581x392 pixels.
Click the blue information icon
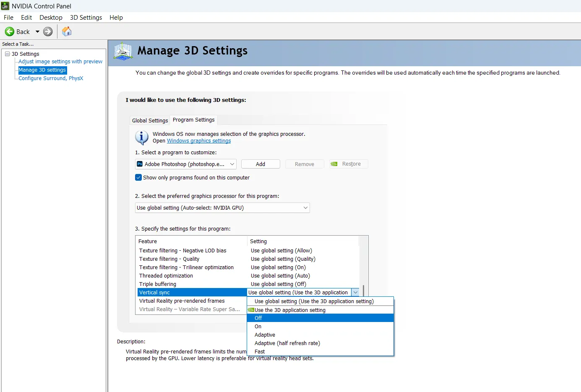[x=142, y=138]
